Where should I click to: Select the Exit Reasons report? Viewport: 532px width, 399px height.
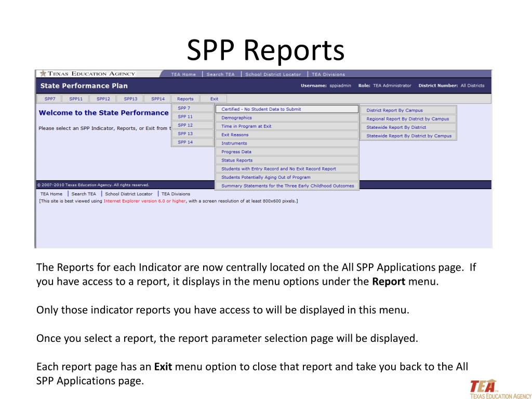coord(287,135)
